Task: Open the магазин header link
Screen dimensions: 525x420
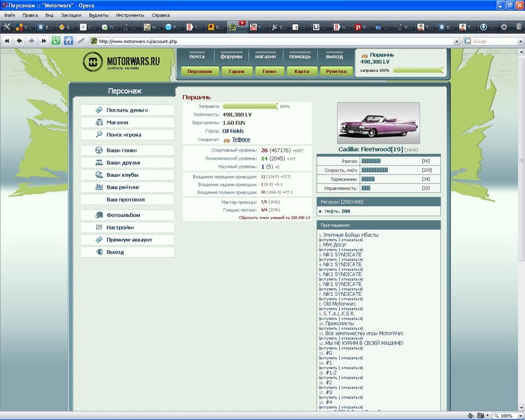Action: click(x=265, y=56)
